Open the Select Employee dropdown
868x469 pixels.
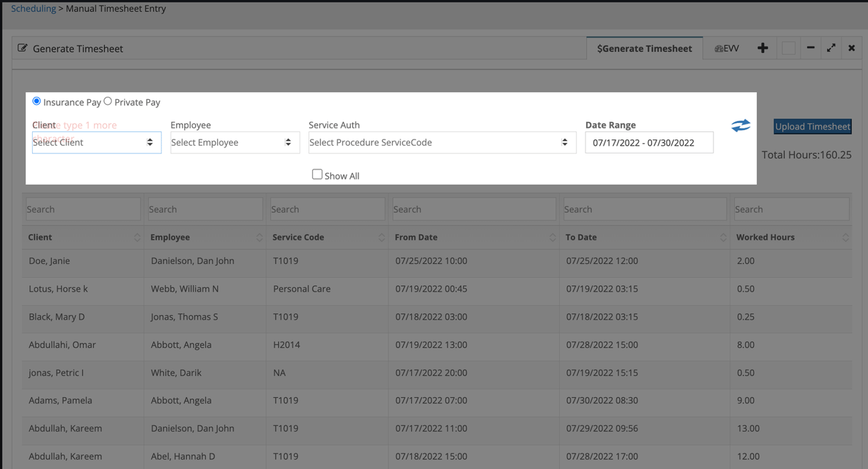point(234,142)
